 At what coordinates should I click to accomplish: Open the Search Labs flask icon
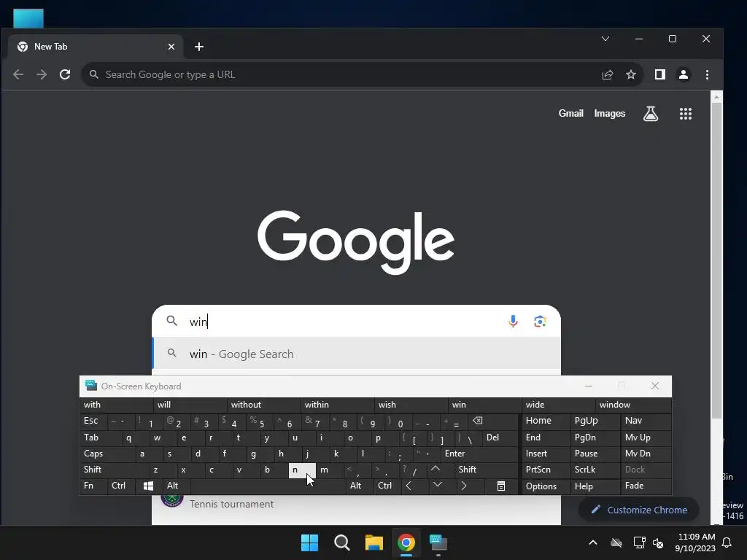(x=651, y=113)
